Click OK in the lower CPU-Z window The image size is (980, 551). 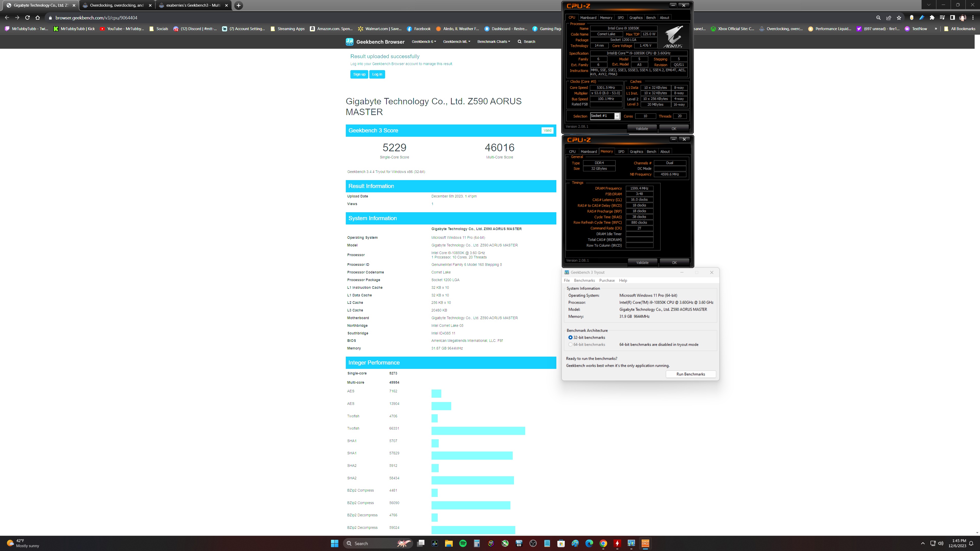(674, 263)
